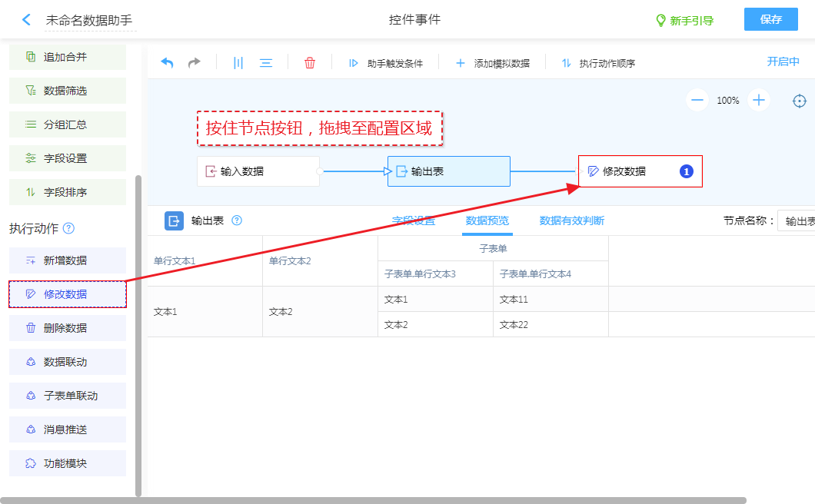Image resolution: width=815 pixels, height=504 pixels.
Task: Switch to the 数据预览 tab
Action: coord(487,220)
